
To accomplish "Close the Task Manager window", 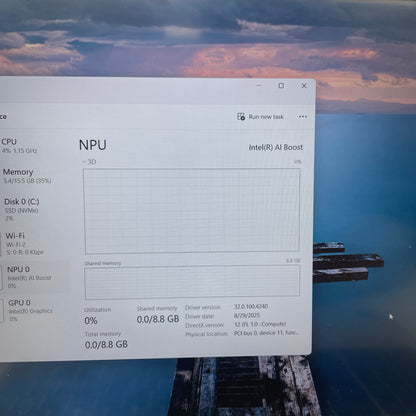I will 304,86.
